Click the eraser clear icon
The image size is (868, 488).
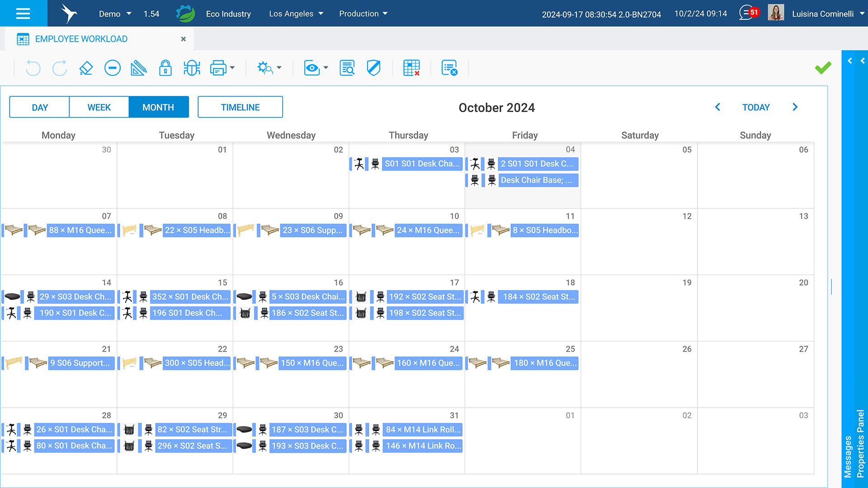pyautogui.click(x=86, y=68)
